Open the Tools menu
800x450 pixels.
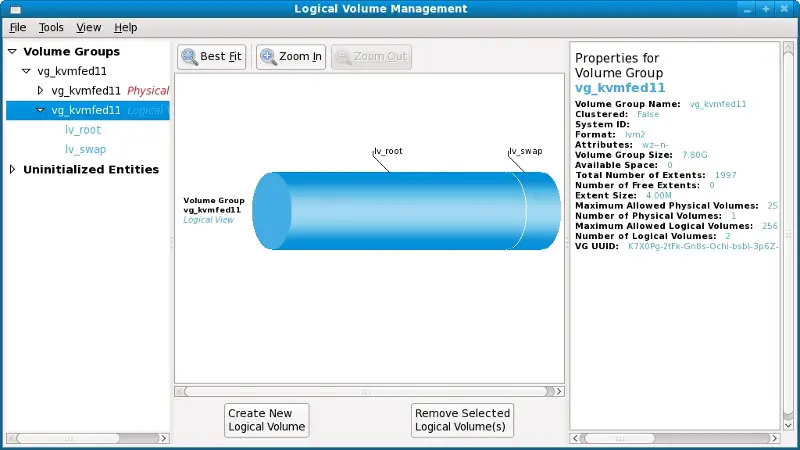(x=51, y=28)
